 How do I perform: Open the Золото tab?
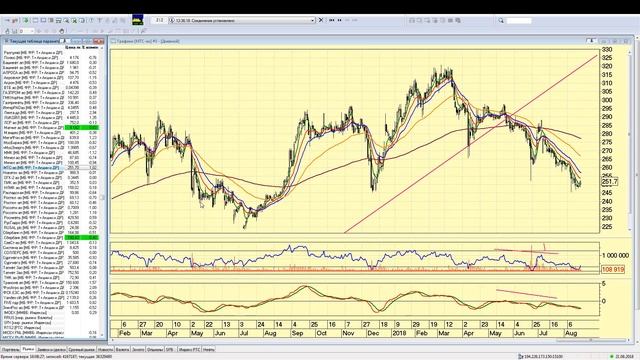[x=138, y=349]
